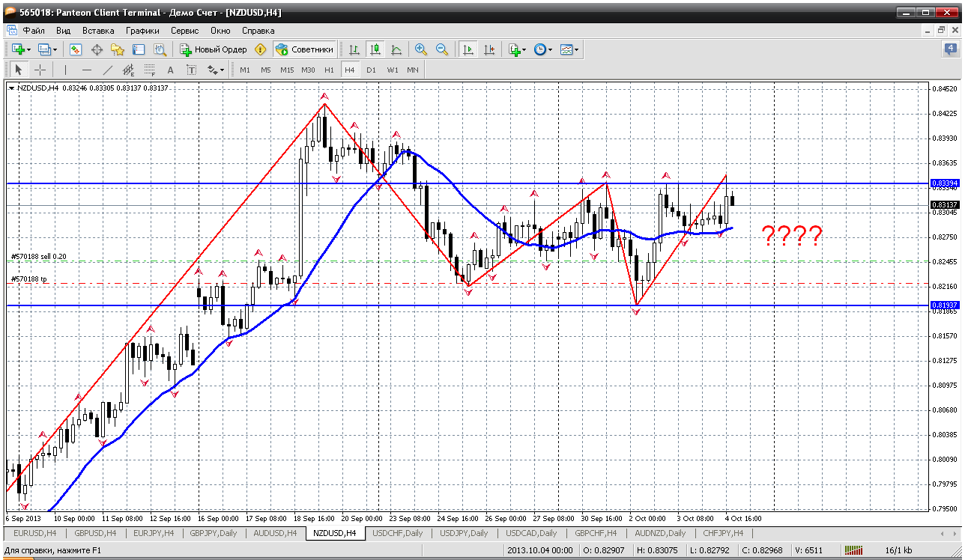This screenshot has width=965, height=560.
Task: Set timeframe to D1
Action: (371, 70)
